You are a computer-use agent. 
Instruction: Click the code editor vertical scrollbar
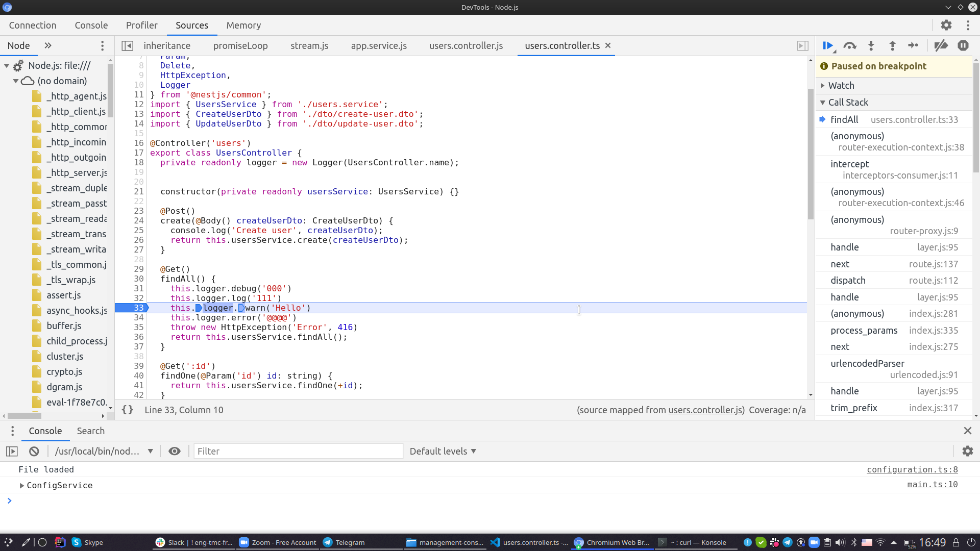coord(811,153)
